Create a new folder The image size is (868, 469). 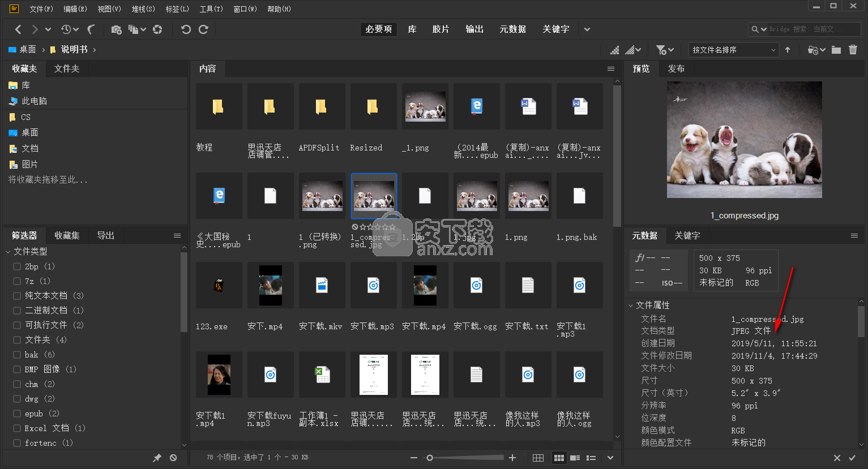(x=836, y=50)
